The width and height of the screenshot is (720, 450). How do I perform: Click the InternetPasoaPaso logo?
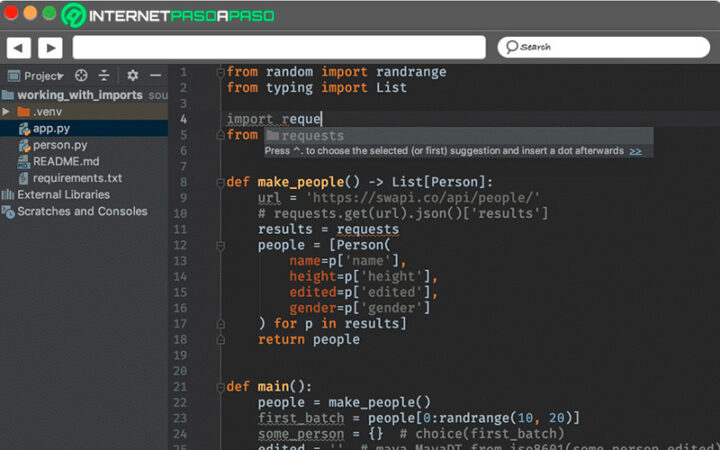168,15
